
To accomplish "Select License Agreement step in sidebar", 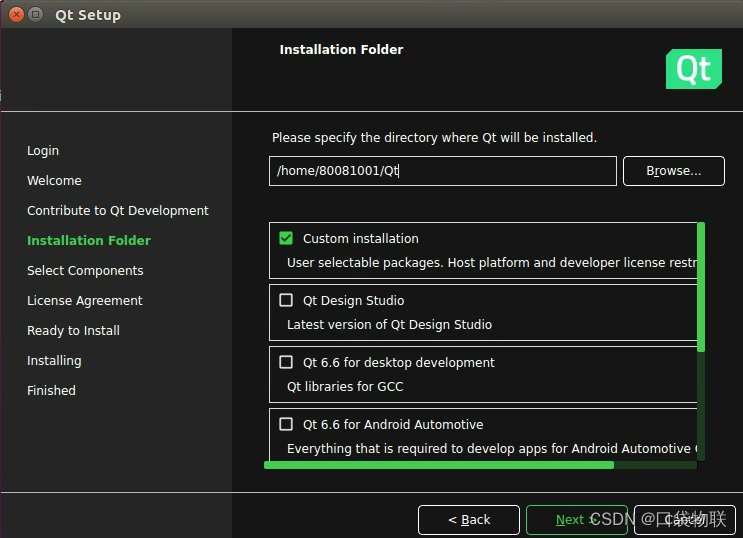I will (84, 301).
